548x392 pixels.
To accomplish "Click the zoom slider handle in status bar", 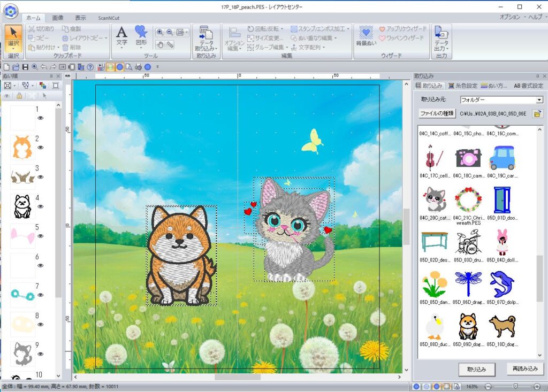I will (515, 386).
